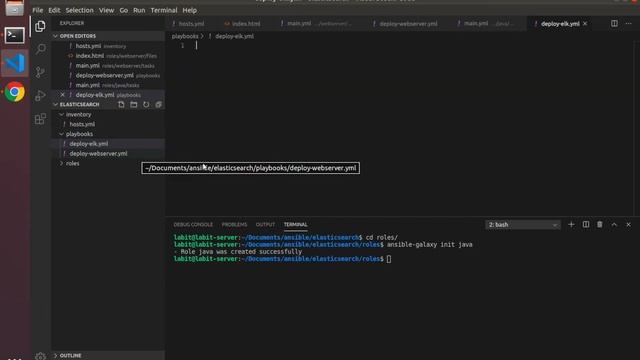Open the Extensions view
This screenshot has height=360, width=640.
[40, 119]
